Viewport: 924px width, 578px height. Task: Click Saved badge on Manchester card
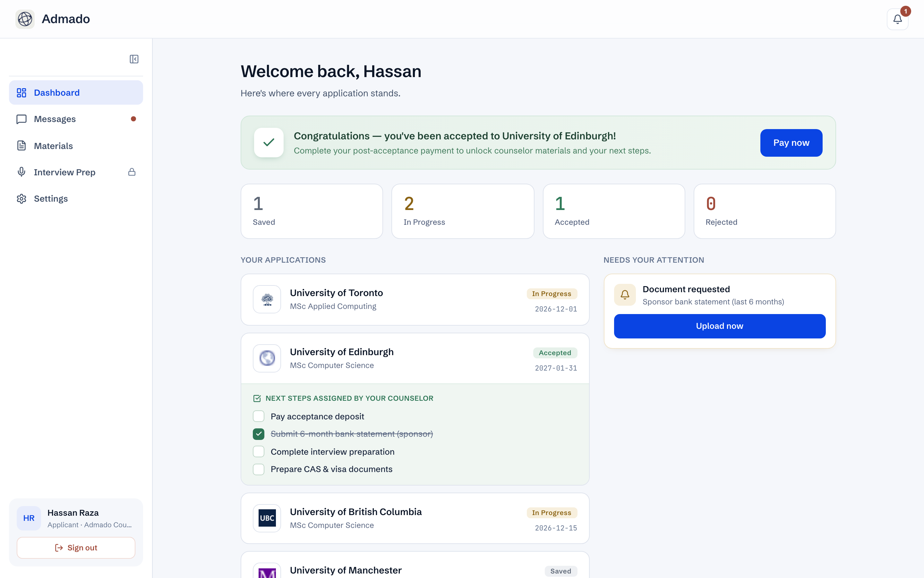(560, 571)
